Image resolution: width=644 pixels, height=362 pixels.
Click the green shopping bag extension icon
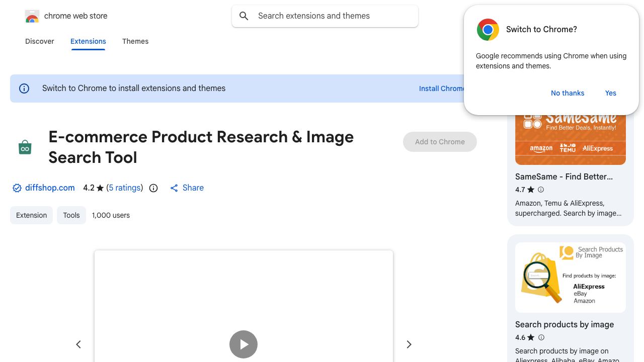(25, 147)
